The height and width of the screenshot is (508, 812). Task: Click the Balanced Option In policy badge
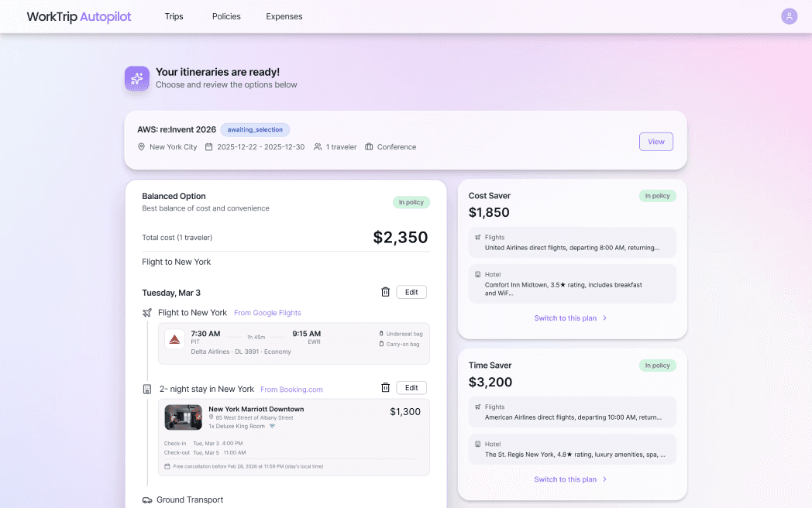point(411,202)
